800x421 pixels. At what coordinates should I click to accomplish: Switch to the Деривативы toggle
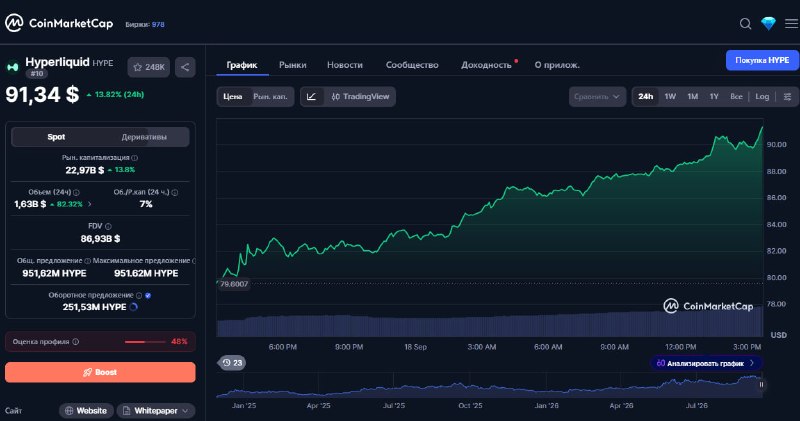[x=144, y=137]
